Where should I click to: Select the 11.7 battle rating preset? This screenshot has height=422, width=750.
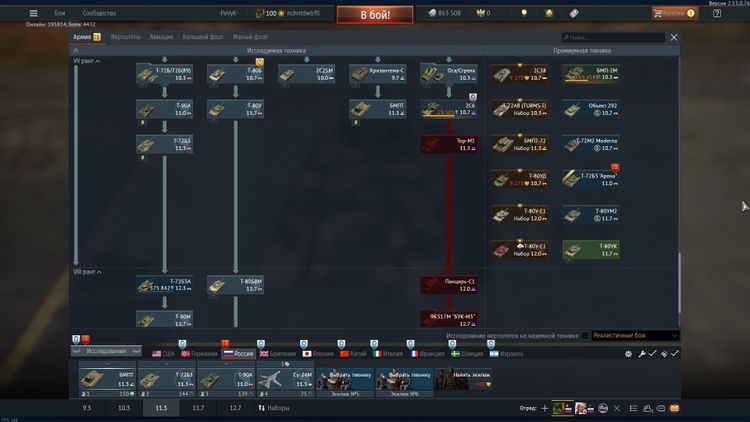[198, 408]
